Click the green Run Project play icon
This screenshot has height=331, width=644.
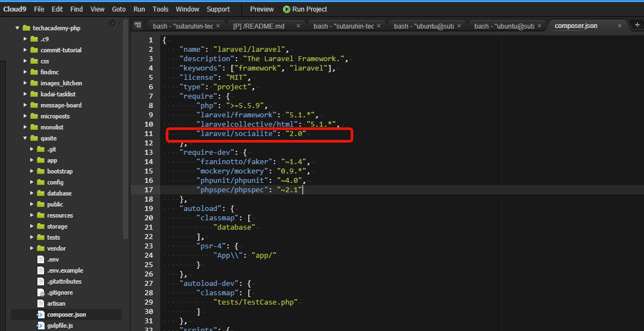pyautogui.click(x=287, y=9)
